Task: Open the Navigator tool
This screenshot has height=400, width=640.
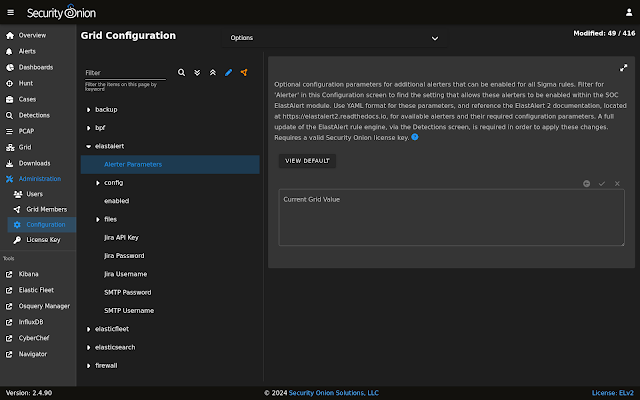Action: pyautogui.click(x=38, y=354)
